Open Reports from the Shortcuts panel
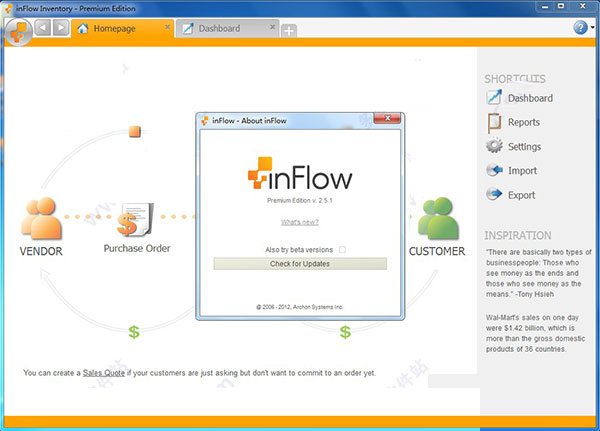600x431 pixels. (x=524, y=122)
